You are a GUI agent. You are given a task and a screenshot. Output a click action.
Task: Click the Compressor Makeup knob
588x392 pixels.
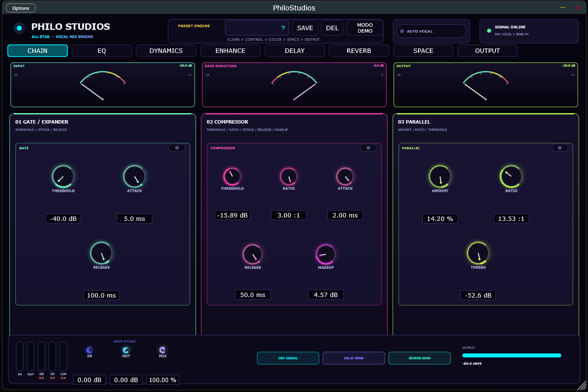[325, 255]
